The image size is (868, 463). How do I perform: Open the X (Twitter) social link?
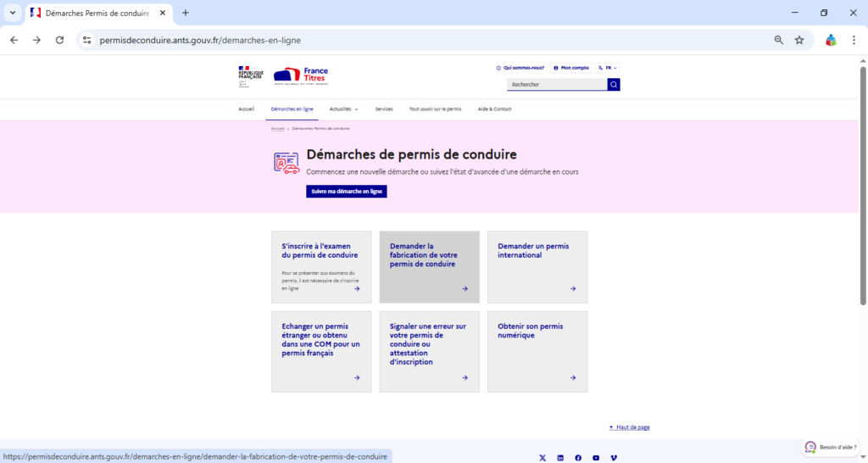click(x=542, y=458)
